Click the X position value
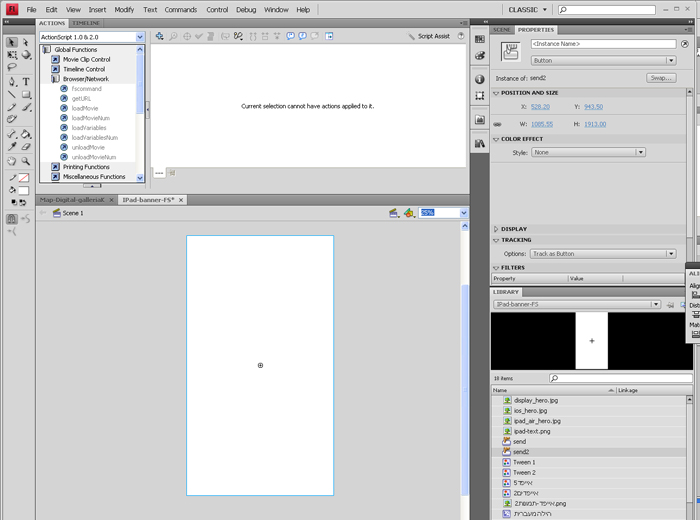Screen dimensions: 700x520 point(540,107)
